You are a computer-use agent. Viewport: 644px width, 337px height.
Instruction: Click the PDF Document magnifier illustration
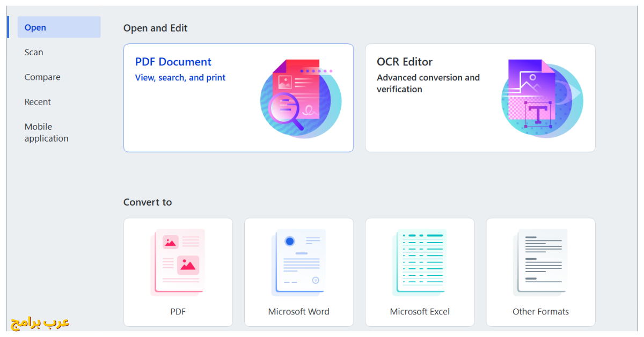[301, 98]
